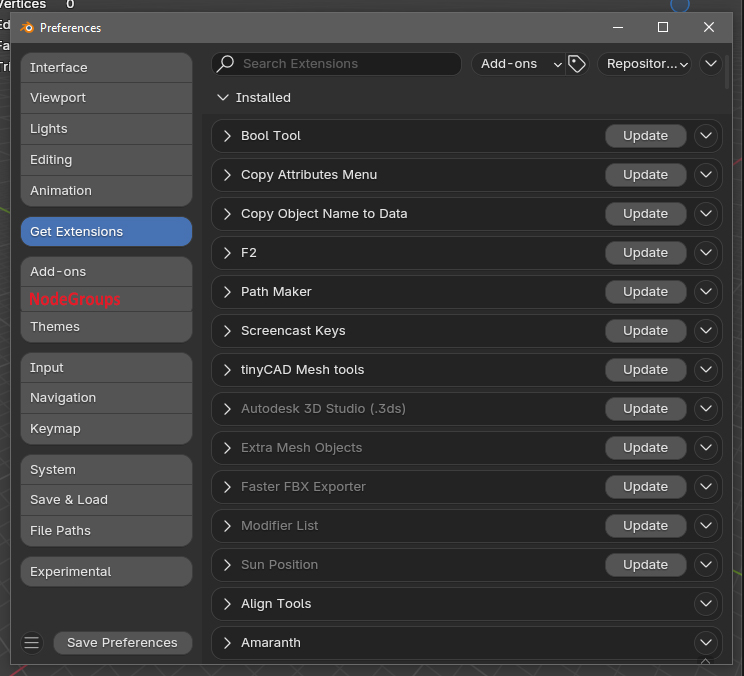744x676 pixels.
Task: Open the Themes tab
Action: [x=106, y=327]
